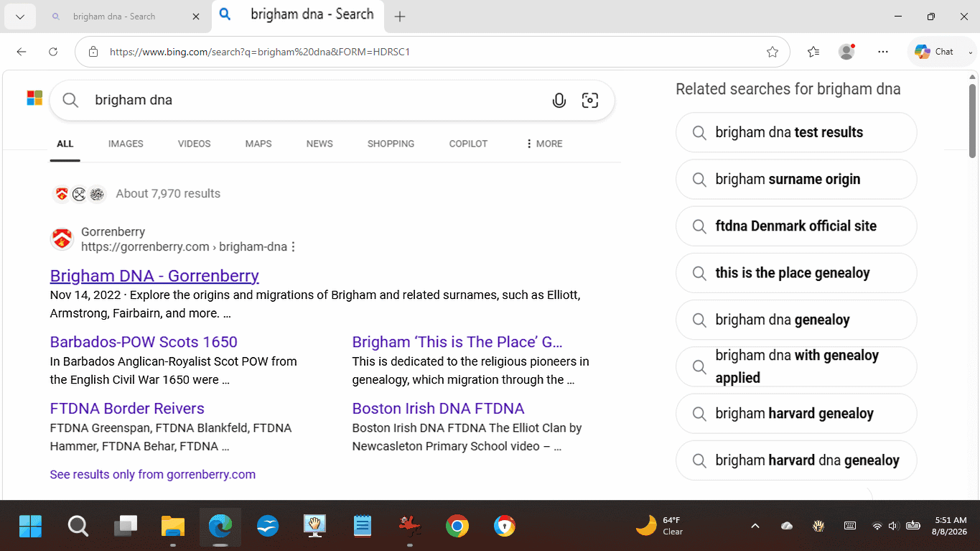Image resolution: width=980 pixels, height=551 pixels.
Task: Add this page to favorites star
Action: tap(773, 52)
